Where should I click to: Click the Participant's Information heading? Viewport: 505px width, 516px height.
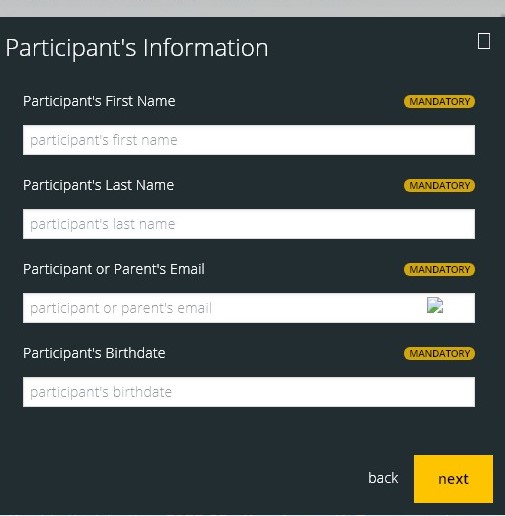137,48
